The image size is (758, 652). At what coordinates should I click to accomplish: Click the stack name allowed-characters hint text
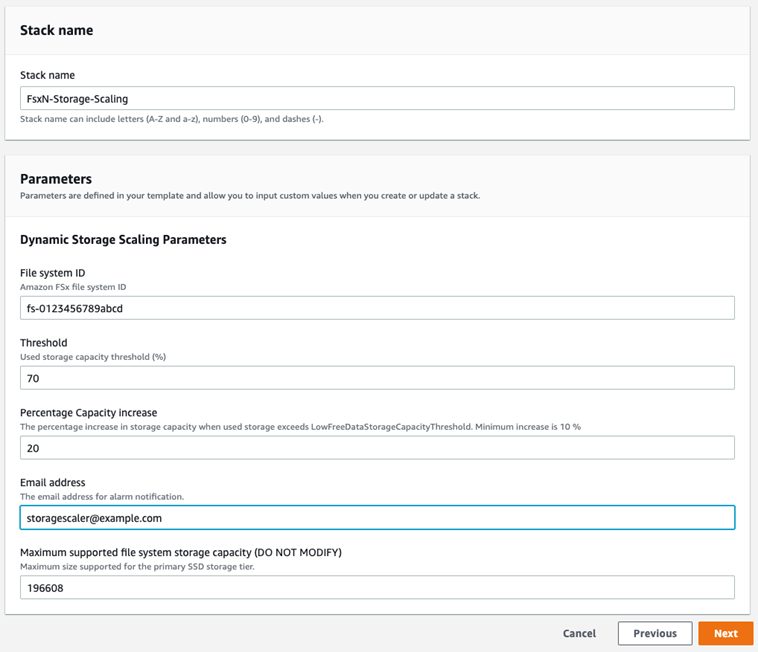[x=171, y=119]
